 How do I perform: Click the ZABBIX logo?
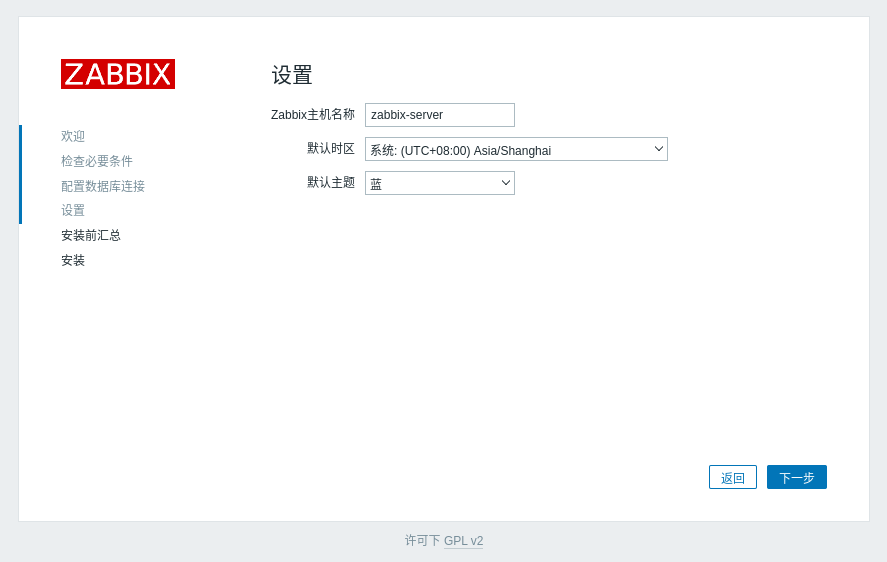118,74
